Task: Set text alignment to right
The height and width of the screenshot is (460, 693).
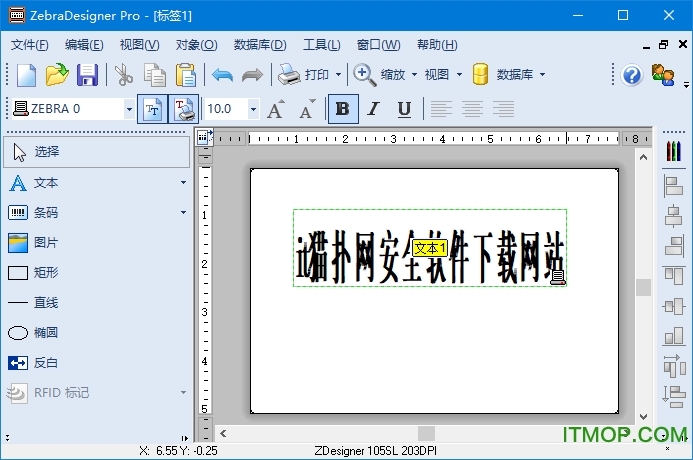Action: coord(503,109)
